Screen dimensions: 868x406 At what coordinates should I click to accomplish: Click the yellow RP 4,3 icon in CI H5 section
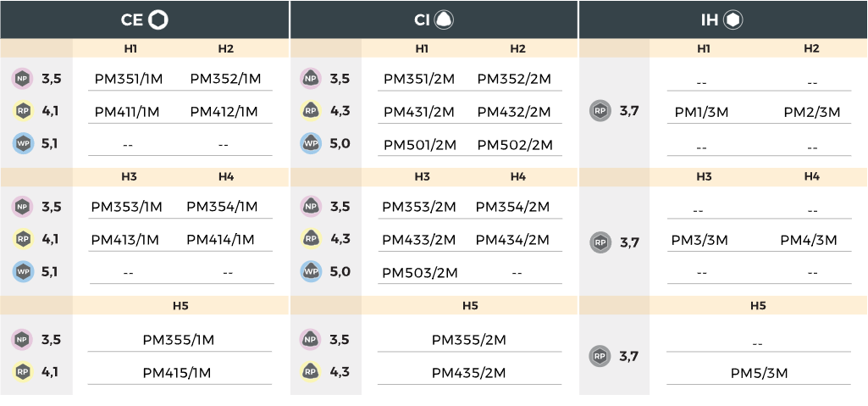[311, 371]
